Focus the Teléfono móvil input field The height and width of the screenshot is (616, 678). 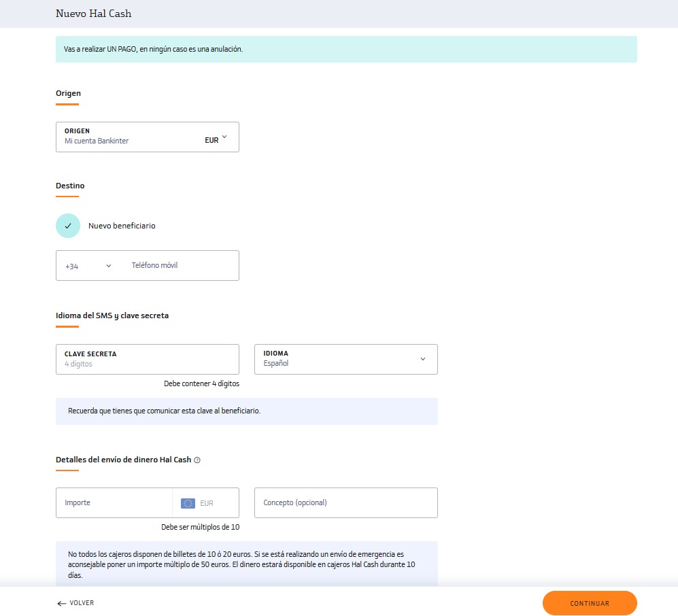coord(182,265)
